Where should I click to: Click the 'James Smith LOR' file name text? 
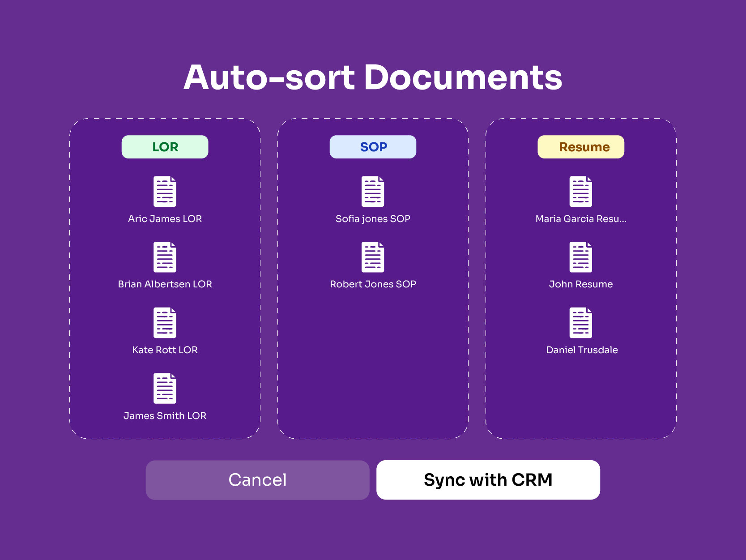tap(165, 416)
